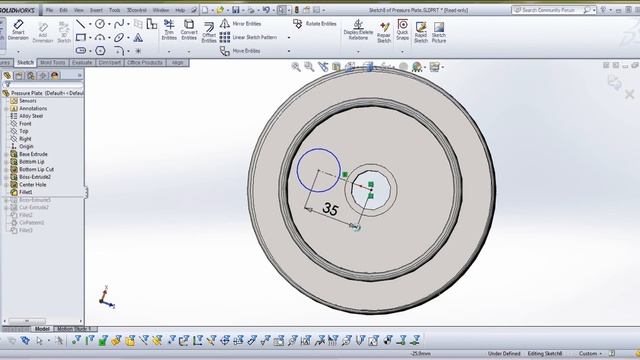Open dropdown arrow next to Spline tool
Image resolution: width=640 pixels, height=360 pixels.
point(128,24)
